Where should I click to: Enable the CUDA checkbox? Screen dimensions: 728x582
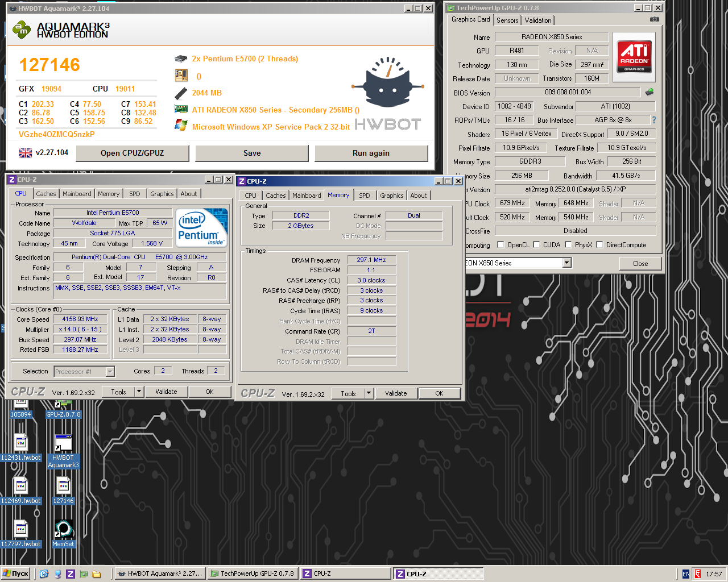536,244
